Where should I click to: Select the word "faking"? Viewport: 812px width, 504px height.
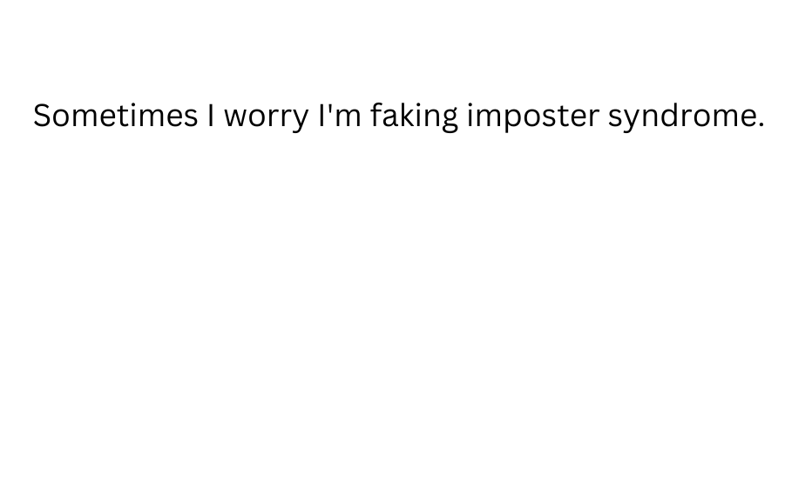coord(414,117)
